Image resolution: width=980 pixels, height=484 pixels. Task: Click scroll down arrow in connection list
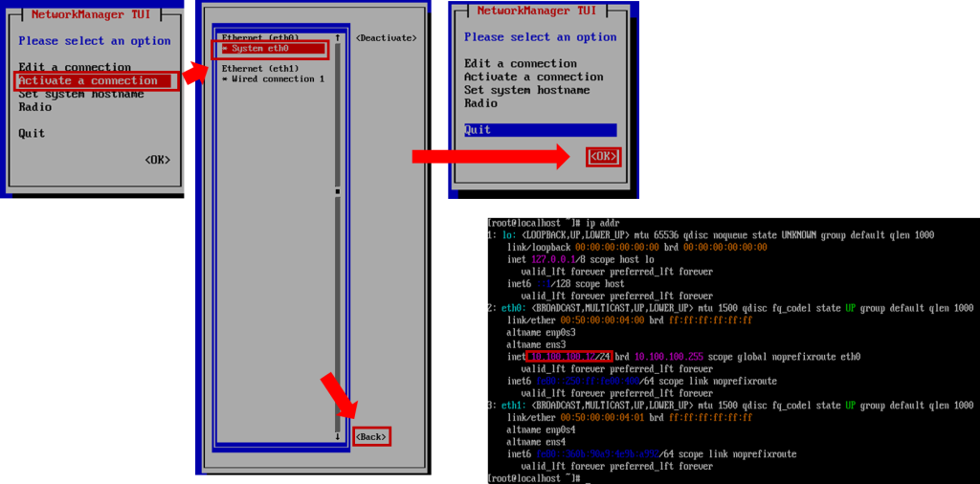tap(338, 436)
